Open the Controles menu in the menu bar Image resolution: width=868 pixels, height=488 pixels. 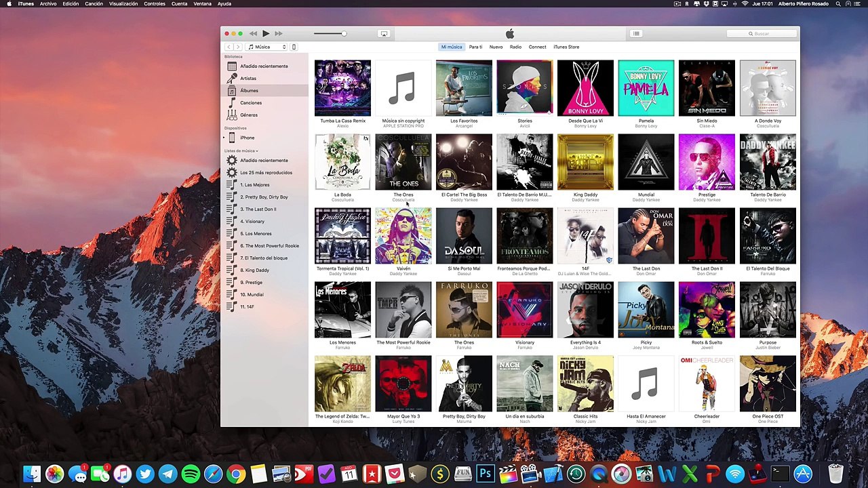pos(154,4)
